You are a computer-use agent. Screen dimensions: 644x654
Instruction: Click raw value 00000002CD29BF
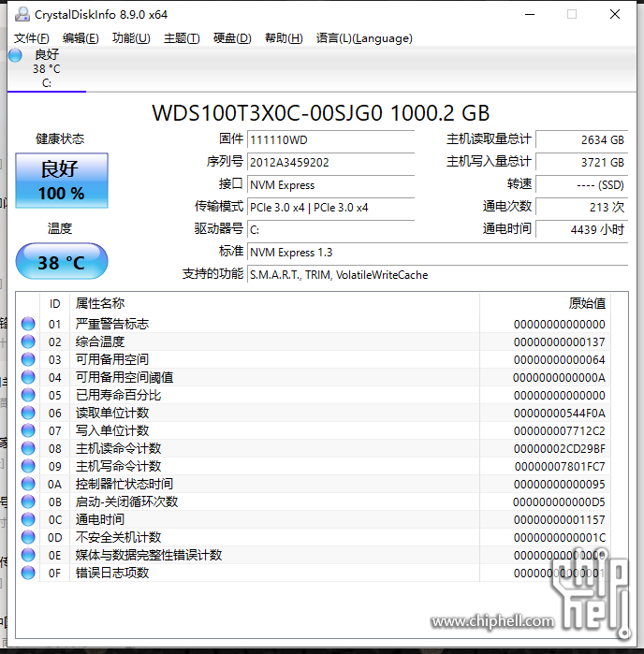[559, 449]
